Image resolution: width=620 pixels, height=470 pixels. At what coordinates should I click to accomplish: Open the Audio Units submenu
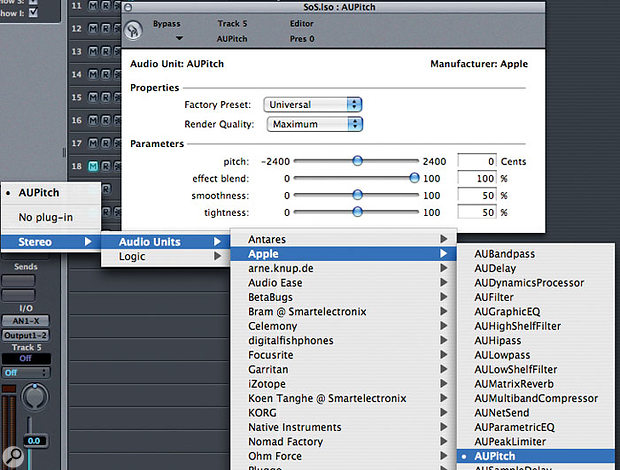166,242
